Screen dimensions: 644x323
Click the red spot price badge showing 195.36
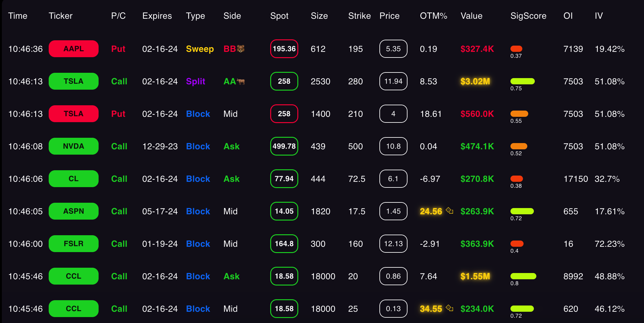(284, 49)
